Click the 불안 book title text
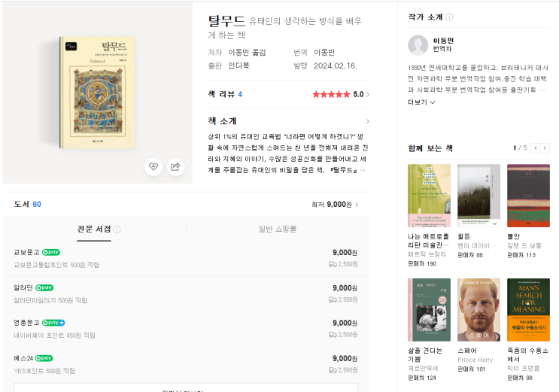Screen dimensions: 559x392 (513, 236)
